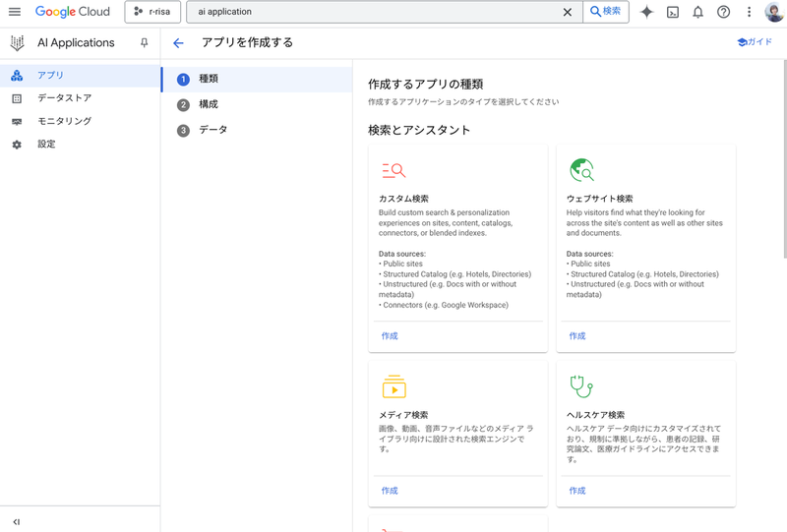787x532 pixels.
Task: Click 作成 under カスタム検索
Action: click(x=390, y=335)
